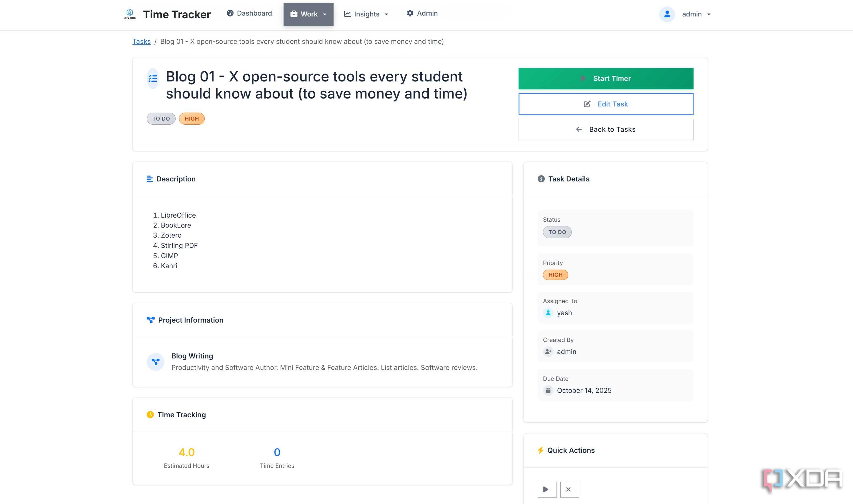The height and width of the screenshot is (504, 853).
Task: Click the yash user avatar icon
Action: (x=548, y=313)
